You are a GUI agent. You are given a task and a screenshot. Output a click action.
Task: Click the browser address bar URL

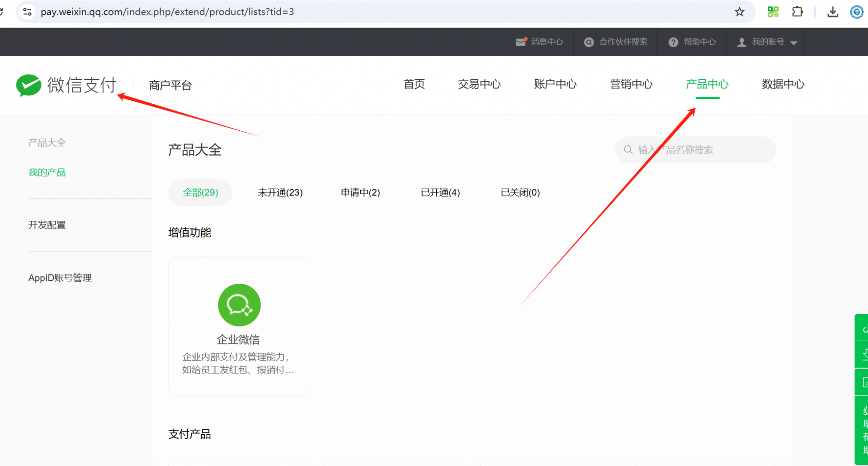click(x=167, y=12)
